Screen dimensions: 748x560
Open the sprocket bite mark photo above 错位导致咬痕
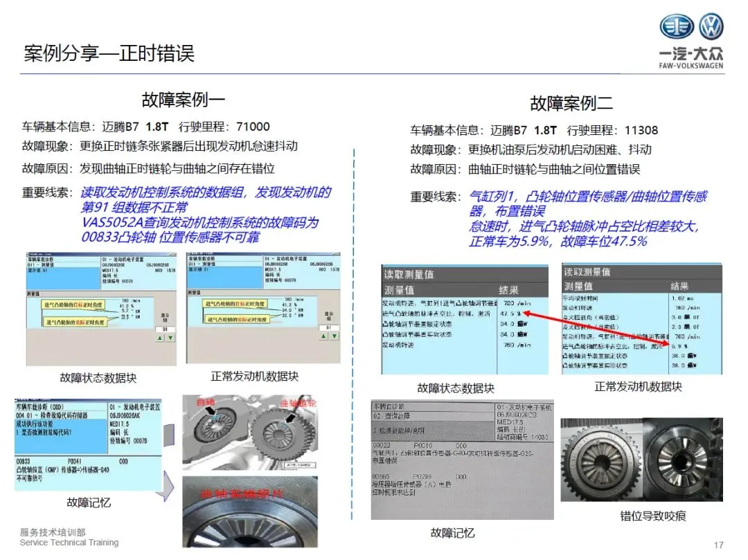coord(641,460)
